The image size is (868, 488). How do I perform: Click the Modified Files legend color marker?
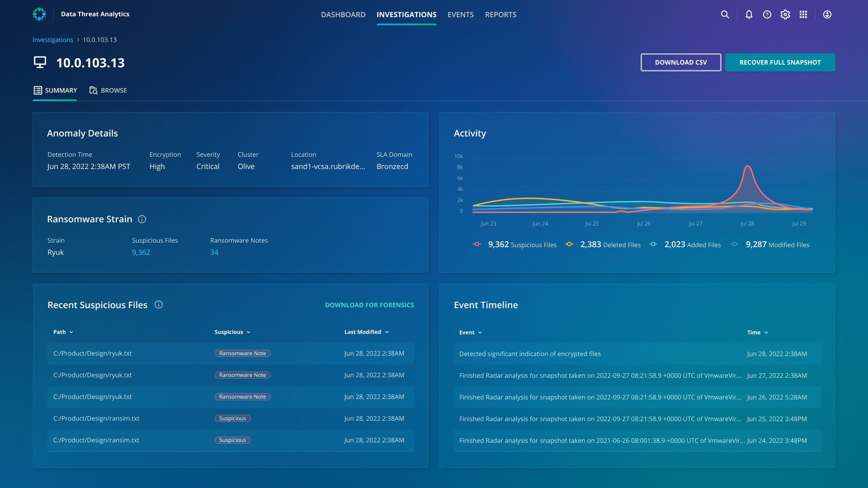coord(735,244)
